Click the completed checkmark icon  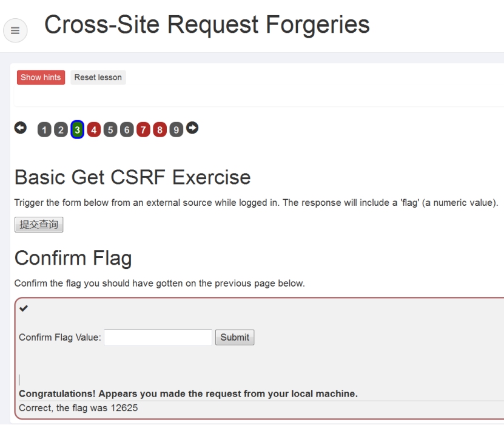point(24,308)
